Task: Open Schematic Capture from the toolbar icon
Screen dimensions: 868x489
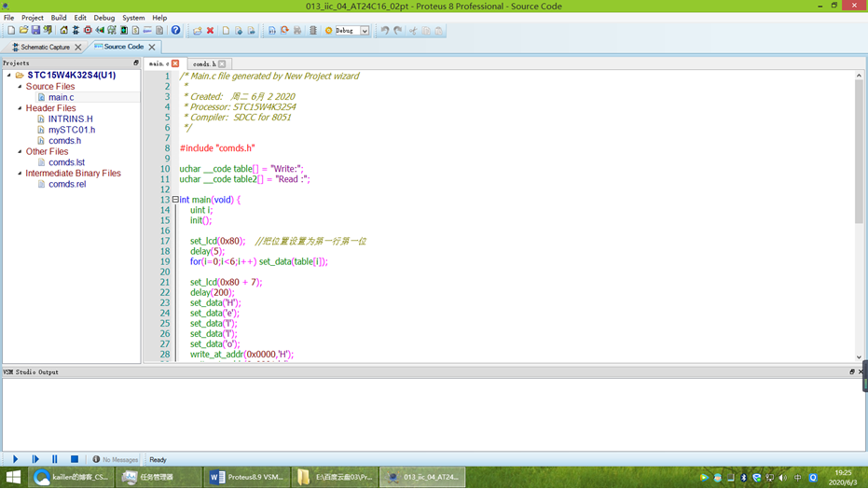Action: (76, 31)
